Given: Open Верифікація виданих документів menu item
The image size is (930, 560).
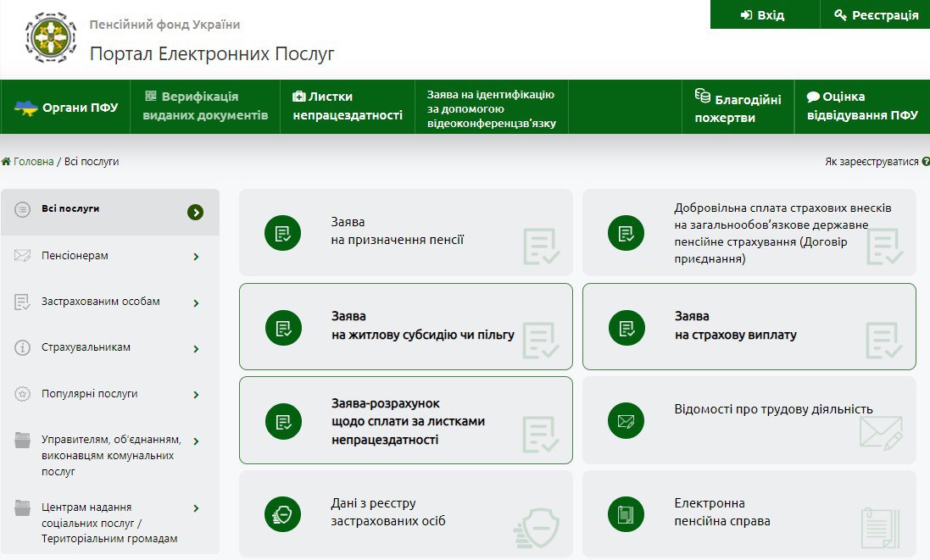Looking at the screenshot, I should pos(205,106).
